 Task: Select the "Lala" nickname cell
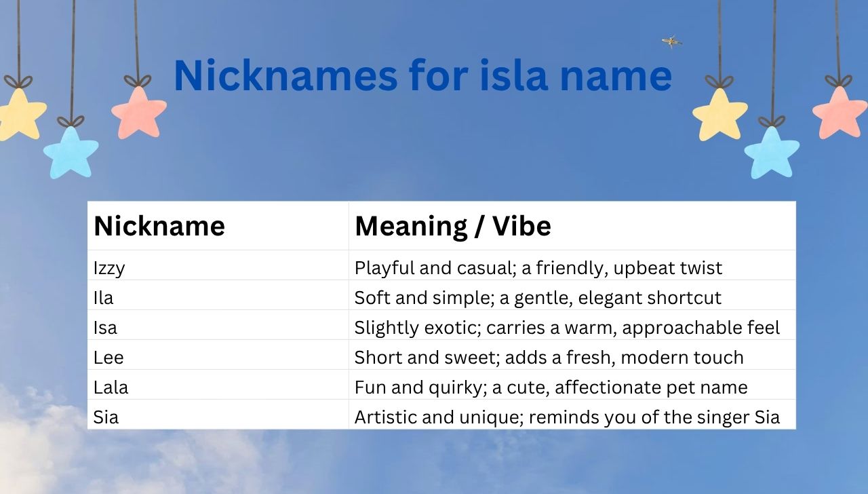pos(111,387)
